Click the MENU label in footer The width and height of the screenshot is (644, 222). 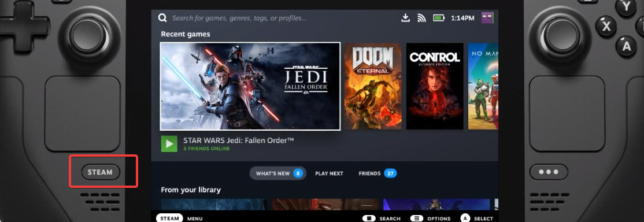195,219
